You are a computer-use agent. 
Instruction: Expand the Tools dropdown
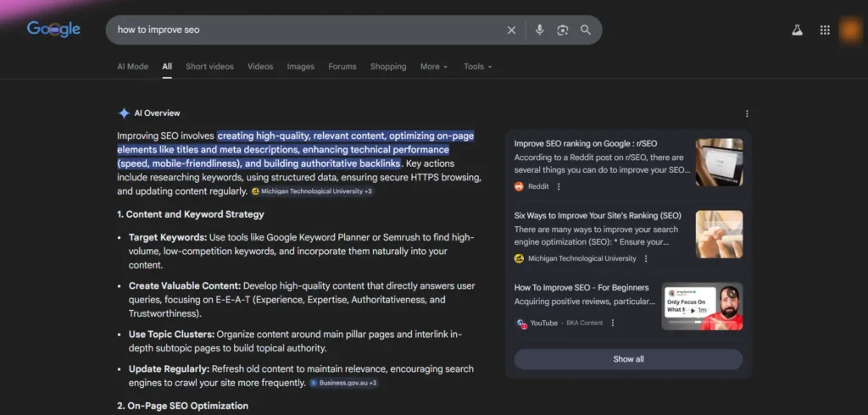(x=478, y=66)
